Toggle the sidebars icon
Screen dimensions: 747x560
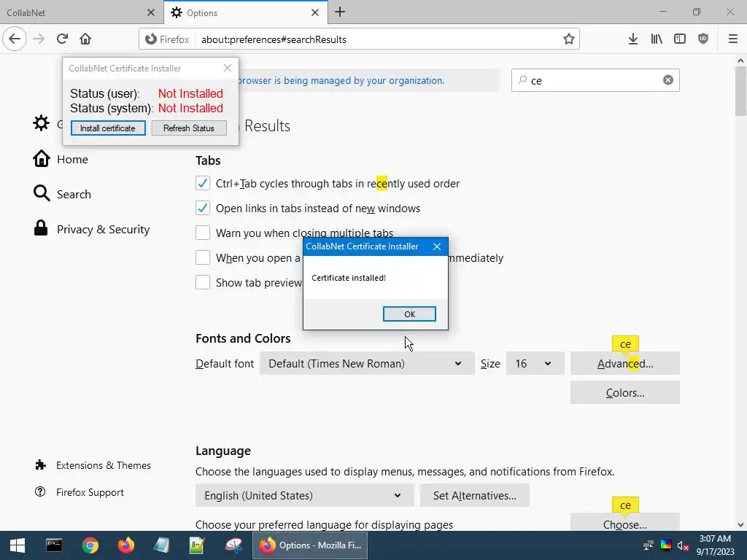[679, 39]
